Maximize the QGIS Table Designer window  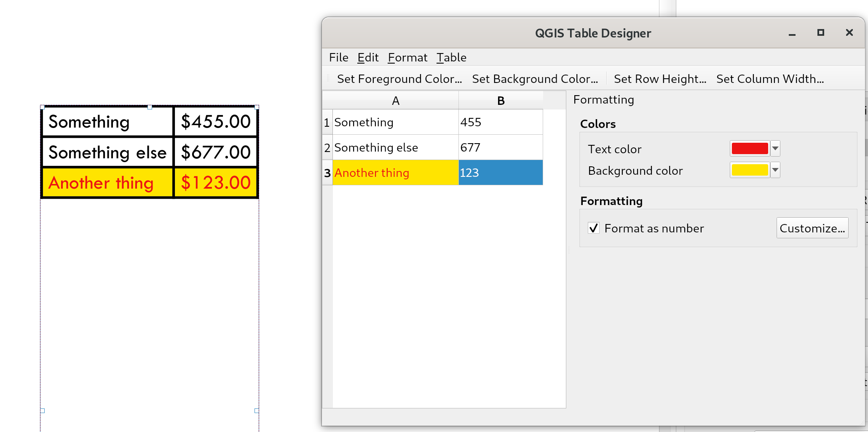[x=820, y=33]
